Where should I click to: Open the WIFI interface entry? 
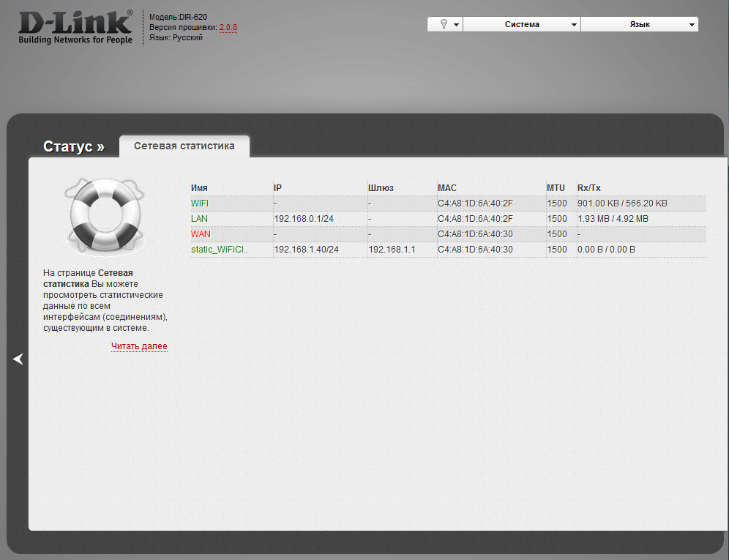tap(200, 204)
